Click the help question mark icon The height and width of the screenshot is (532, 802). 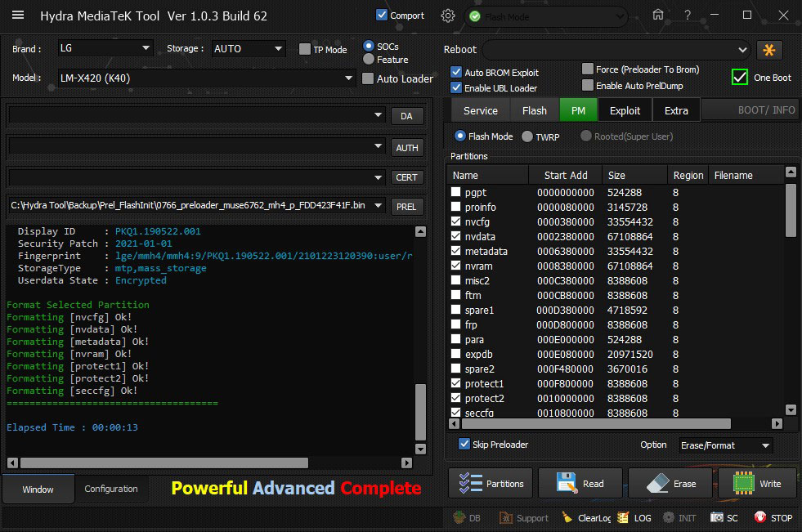pos(688,16)
